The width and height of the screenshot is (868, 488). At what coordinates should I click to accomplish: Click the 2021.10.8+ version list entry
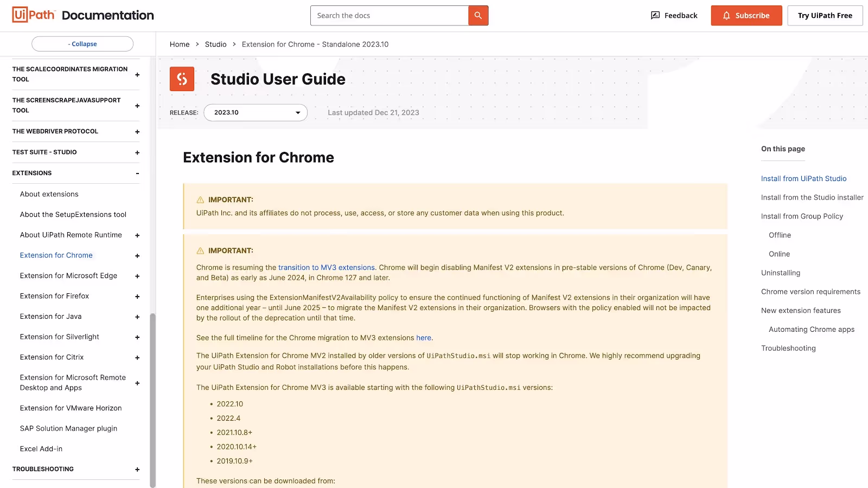(x=234, y=433)
